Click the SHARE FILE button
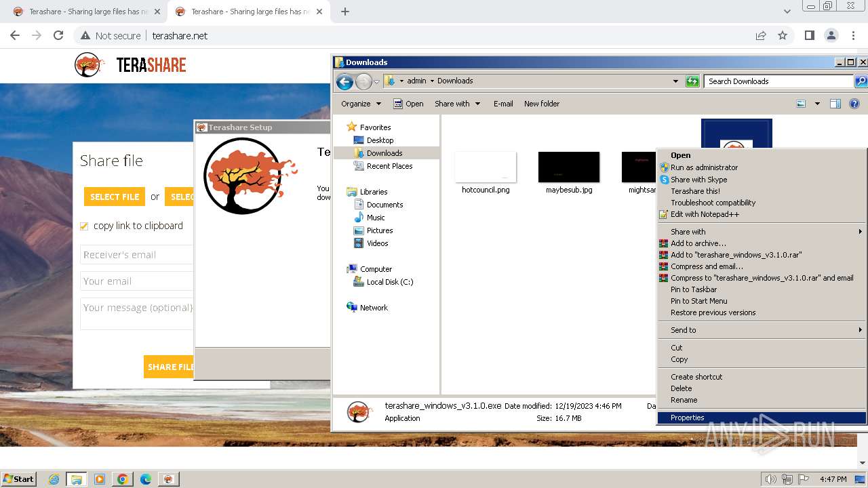 click(x=170, y=367)
